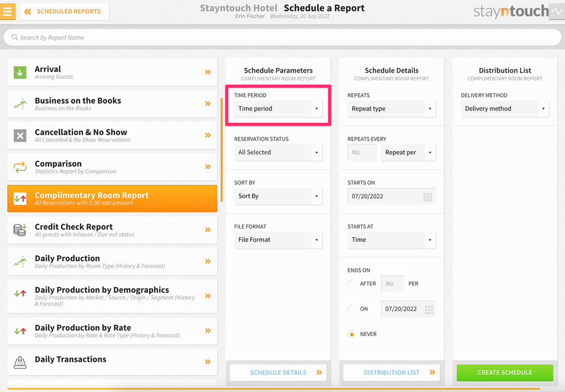Image resolution: width=565 pixels, height=392 pixels.
Task: Open Ends On date calendar icon
Action: (429, 310)
